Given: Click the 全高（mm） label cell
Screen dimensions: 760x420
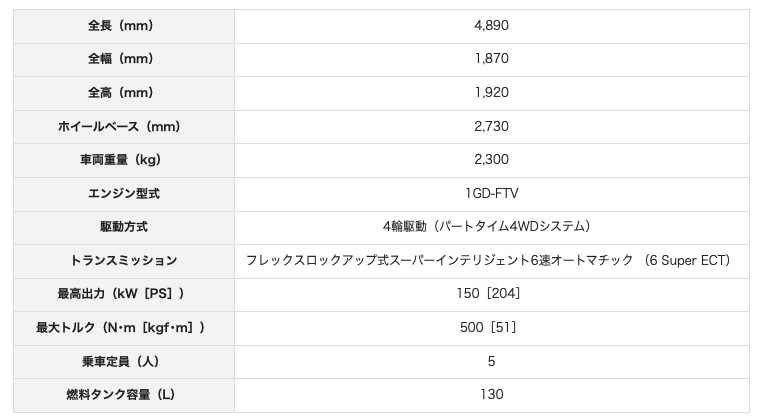Looking at the screenshot, I should [124, 93].
